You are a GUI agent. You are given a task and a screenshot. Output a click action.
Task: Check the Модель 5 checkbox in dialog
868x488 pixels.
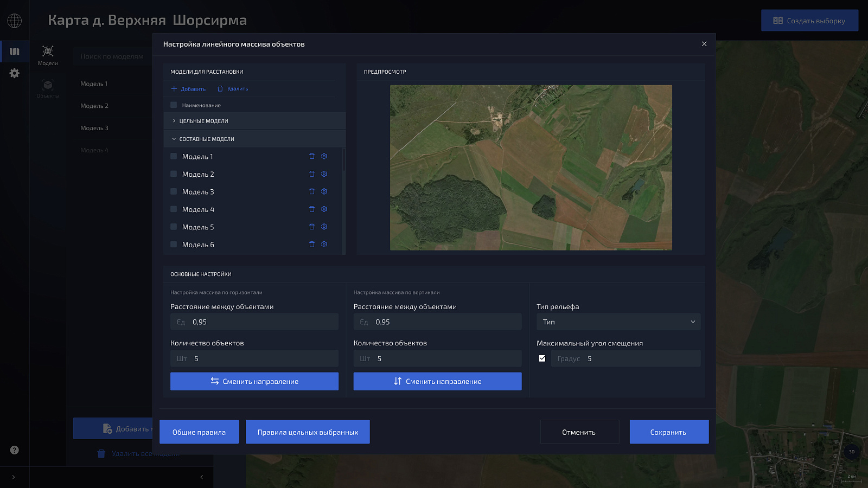174,227
